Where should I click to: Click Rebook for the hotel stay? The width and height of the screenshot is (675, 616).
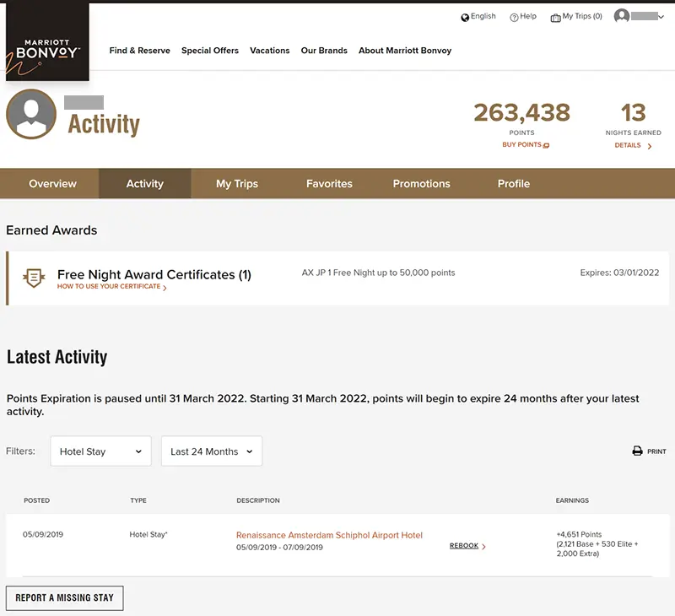[465, 546]
